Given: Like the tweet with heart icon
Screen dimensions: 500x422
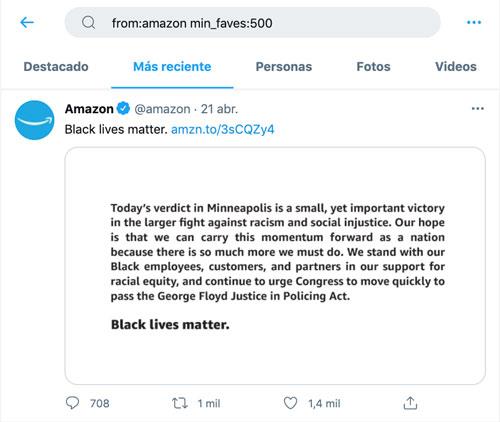Looking at the screenshot, I should click(x=290, y=403).
